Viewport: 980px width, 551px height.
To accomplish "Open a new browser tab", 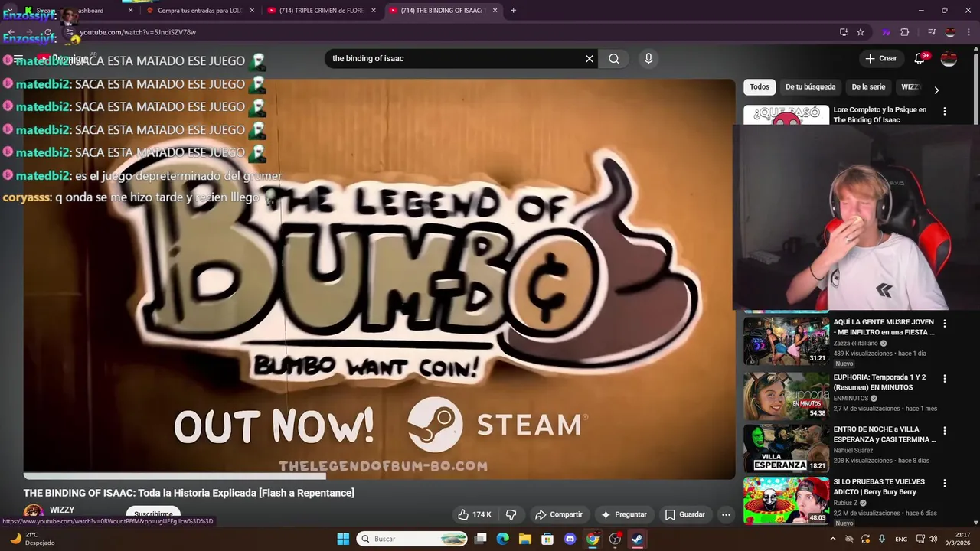I will 513,11.
